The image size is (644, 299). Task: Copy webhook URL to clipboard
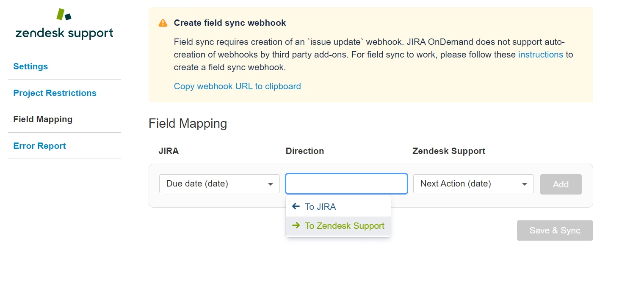point(237,86)
